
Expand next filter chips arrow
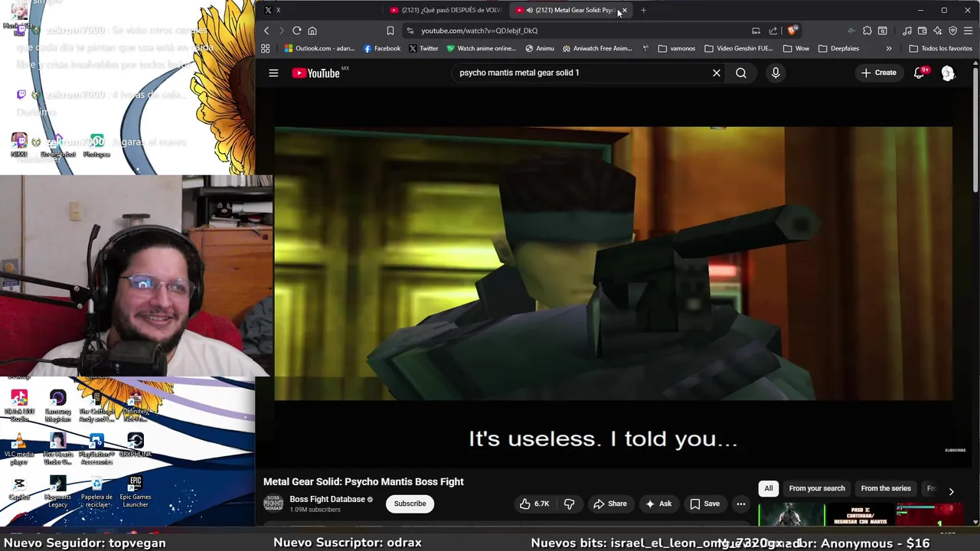pos(951,491)
